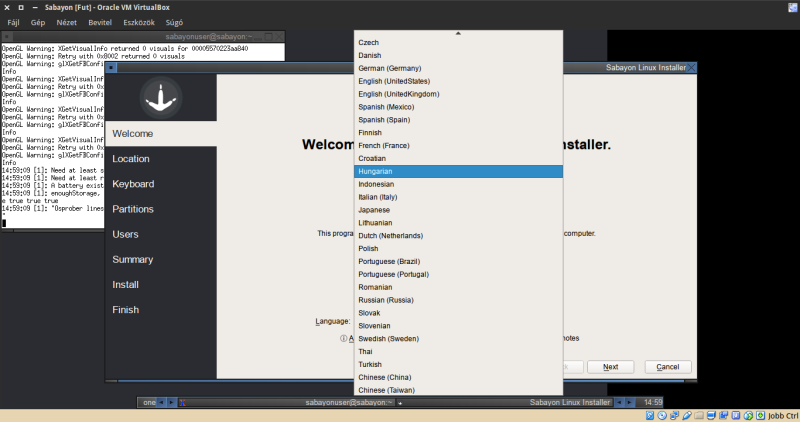Click the network adapters status icon
800x422 pixels.
coord(674,415)
